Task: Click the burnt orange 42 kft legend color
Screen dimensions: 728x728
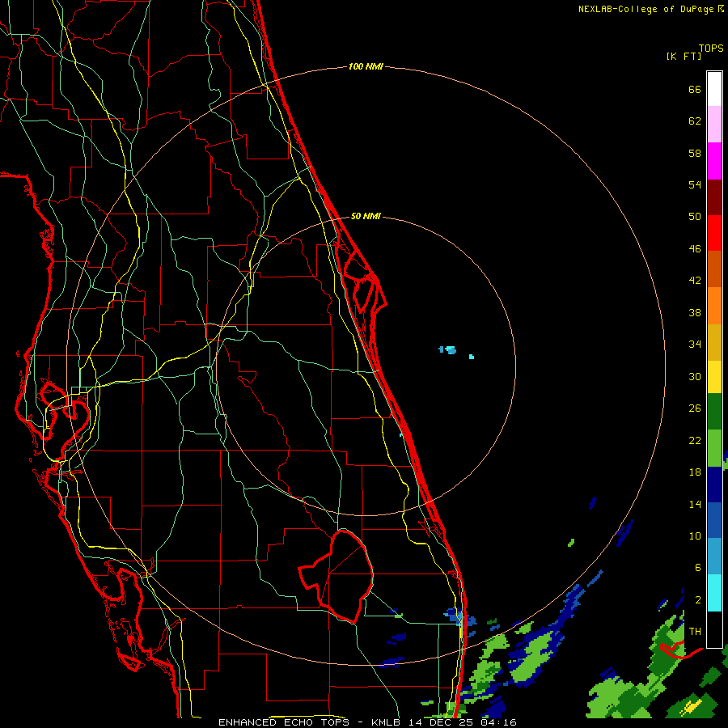Action: click(714, 269)
